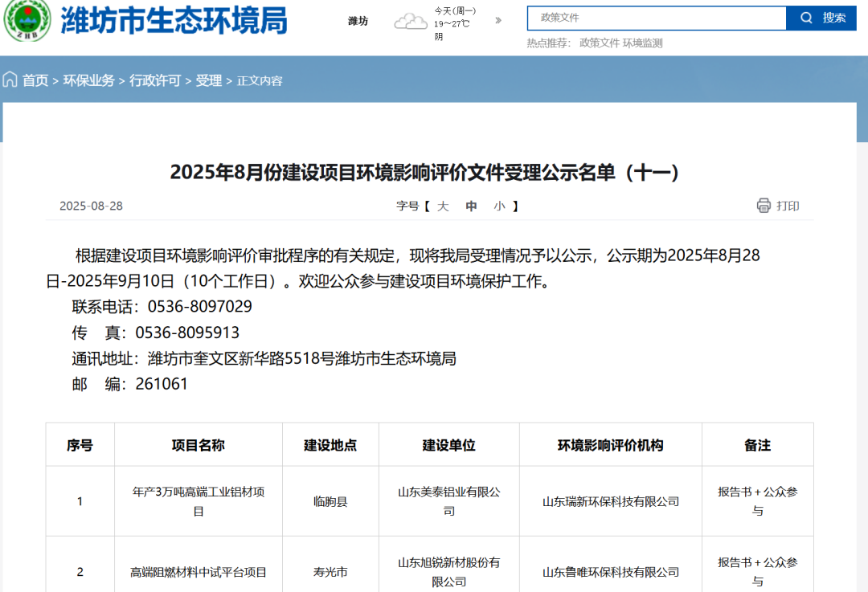Click cell 临朐县
Viewport: 868px width, 592px height.
[x=330, y=501]
